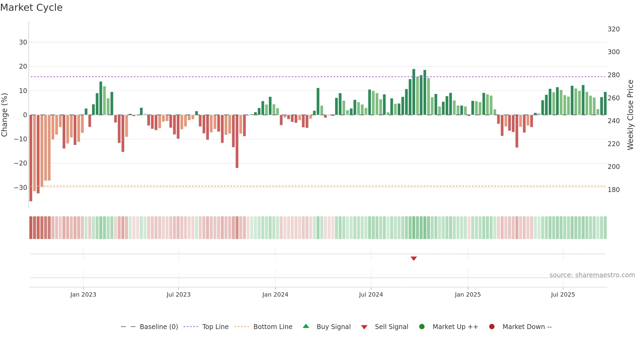Click the dark red Market Down circle icon
Viewport: 644px width, 362px height.
coord(492,327)
